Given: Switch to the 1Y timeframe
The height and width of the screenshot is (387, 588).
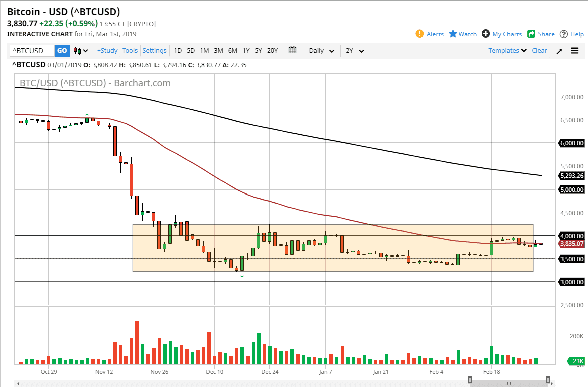Looking at the screenshot, I should coord(246,50).
